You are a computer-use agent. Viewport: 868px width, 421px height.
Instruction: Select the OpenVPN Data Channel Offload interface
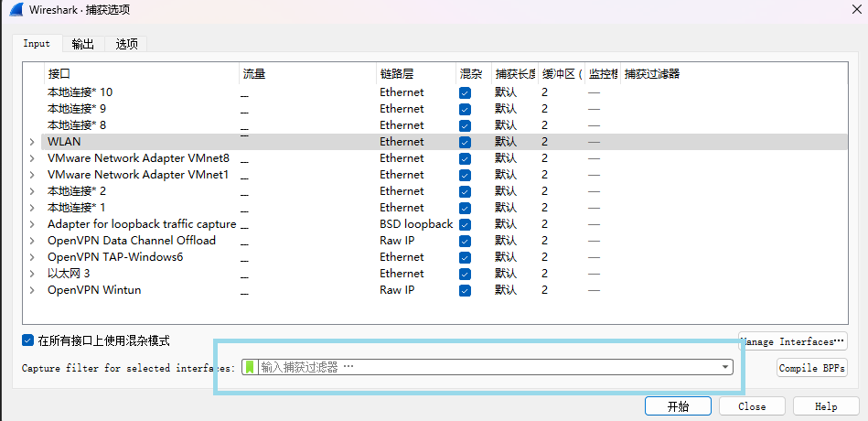pos(132,241)
